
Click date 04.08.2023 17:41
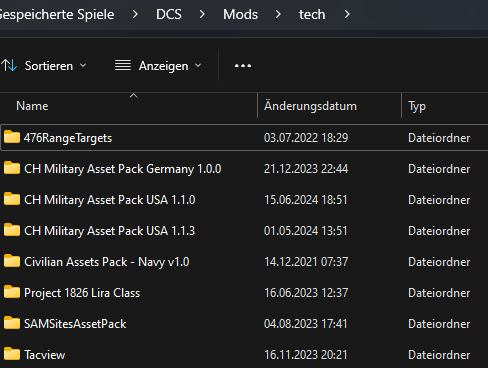click(x=306, y=324)
